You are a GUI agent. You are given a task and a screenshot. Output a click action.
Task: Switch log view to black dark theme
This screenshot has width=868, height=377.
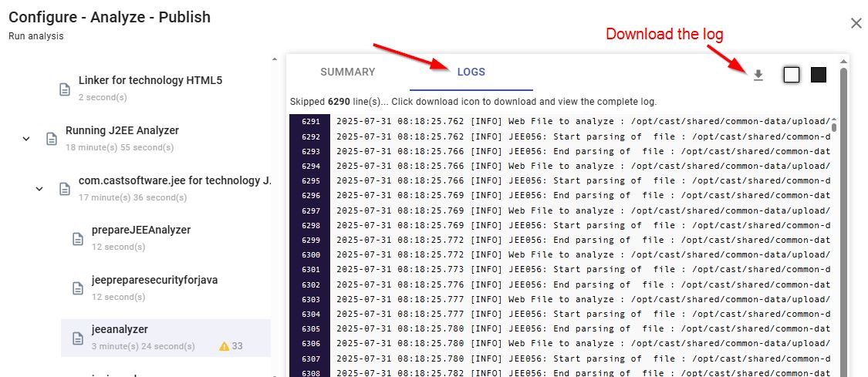click(x=819, y=75)
